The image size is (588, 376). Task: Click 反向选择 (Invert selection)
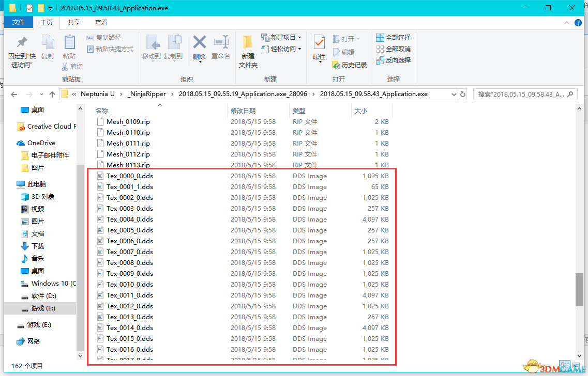pos(393,60)
